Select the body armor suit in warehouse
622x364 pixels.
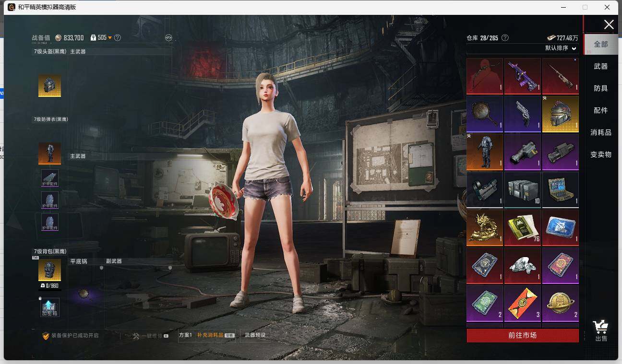[485, 152]
